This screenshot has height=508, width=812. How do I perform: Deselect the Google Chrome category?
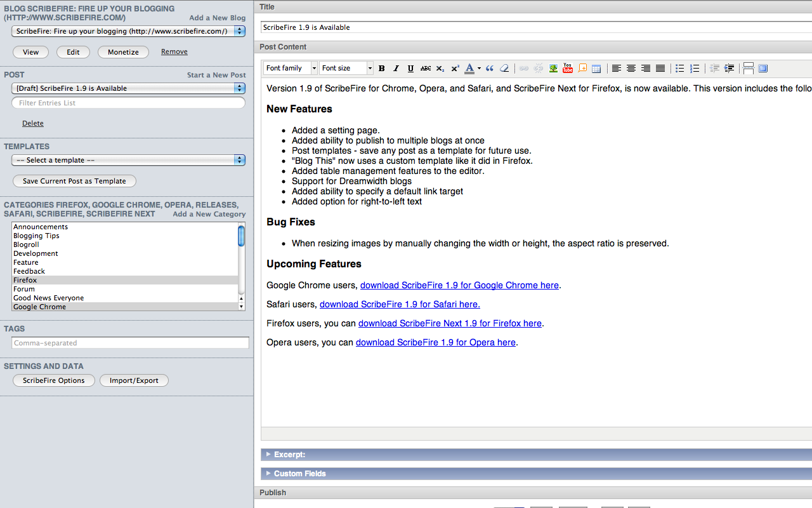tap(125, 306)
